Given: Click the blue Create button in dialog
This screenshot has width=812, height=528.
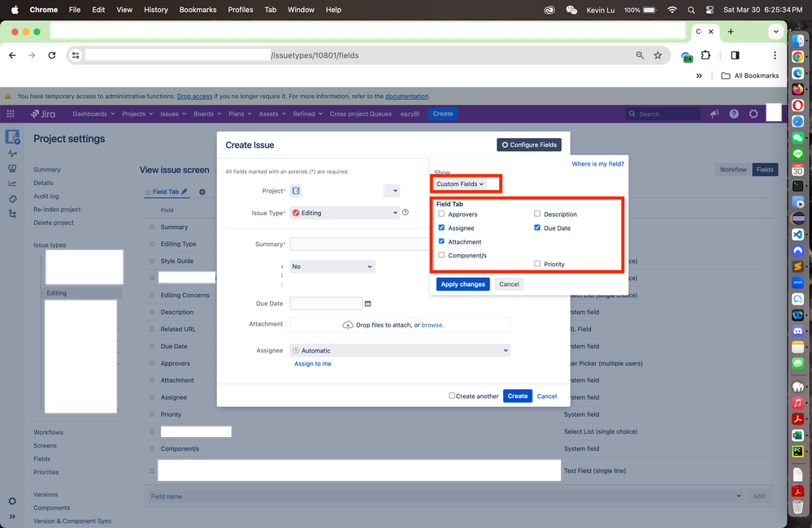Looking at the screenshot, I should pos(517,396).
